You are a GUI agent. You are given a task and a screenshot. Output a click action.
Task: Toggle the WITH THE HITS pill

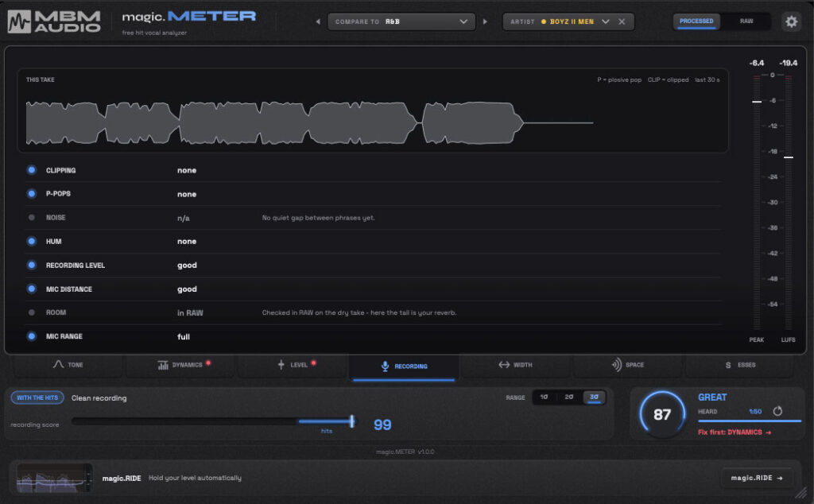pos(37,397)
